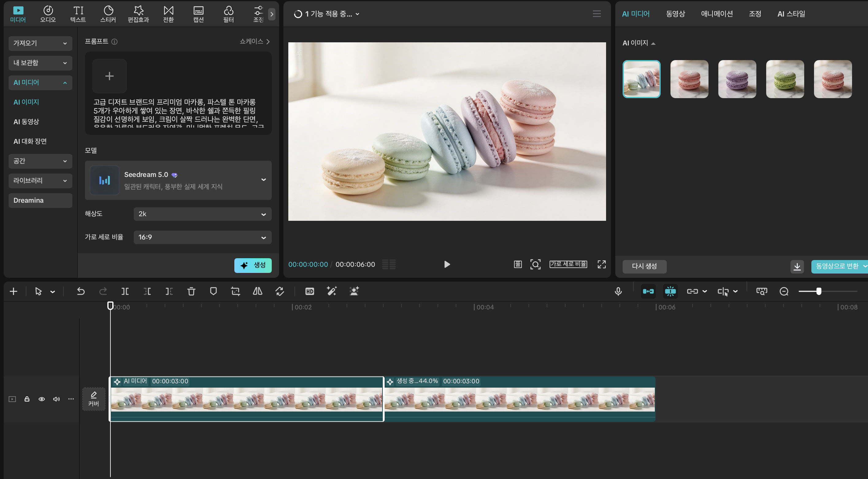Open the 오디오 tab in top toolbar
The height and width of the screenshot is (479, 868).
[x=48, y=14]
